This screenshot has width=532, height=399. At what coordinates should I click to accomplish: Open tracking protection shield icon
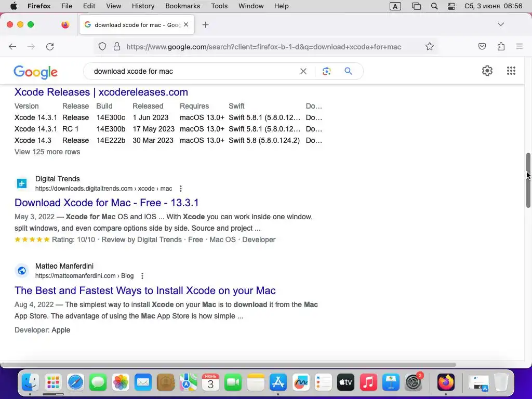[102, 46]
